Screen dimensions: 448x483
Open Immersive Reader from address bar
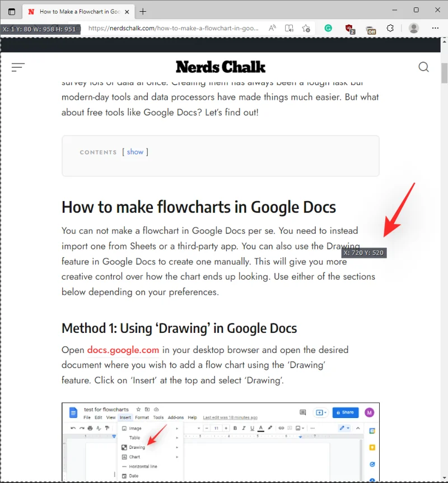click(x=289, y=28)
